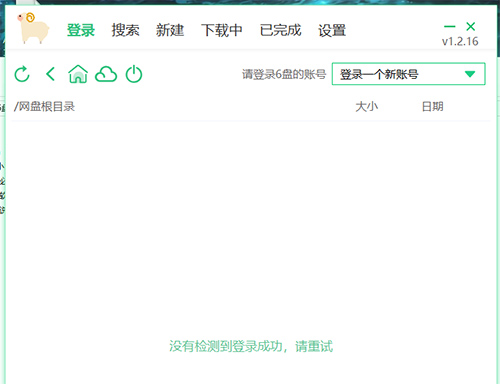Viewport: 500px width, 384px height.
Task: Switch to the 搜索 tab
Action: point(125,30)
